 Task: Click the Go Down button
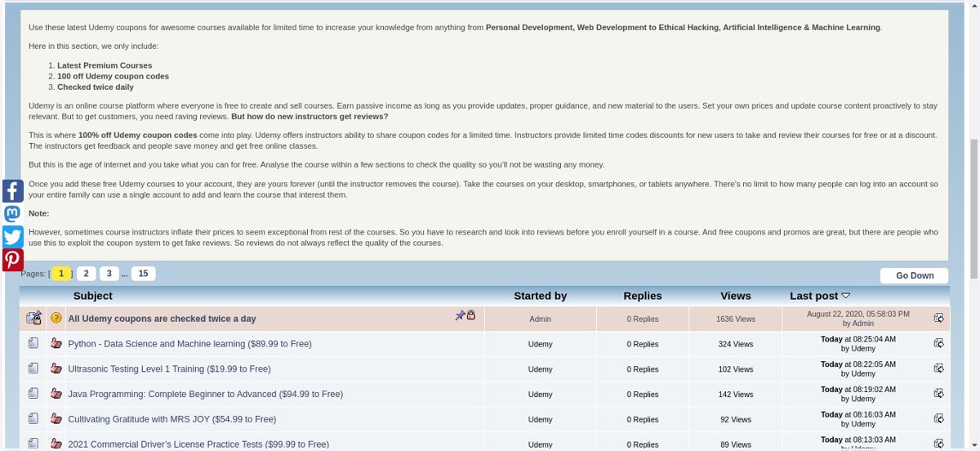[915, 275]
